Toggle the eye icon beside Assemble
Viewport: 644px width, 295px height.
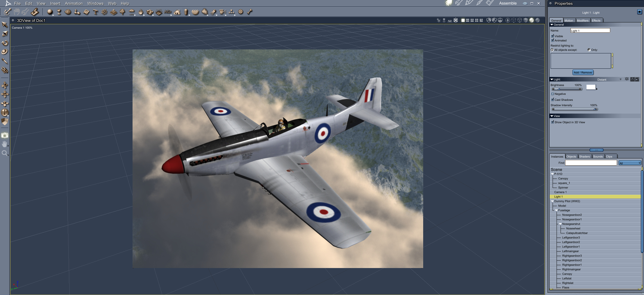pos(525,3)
